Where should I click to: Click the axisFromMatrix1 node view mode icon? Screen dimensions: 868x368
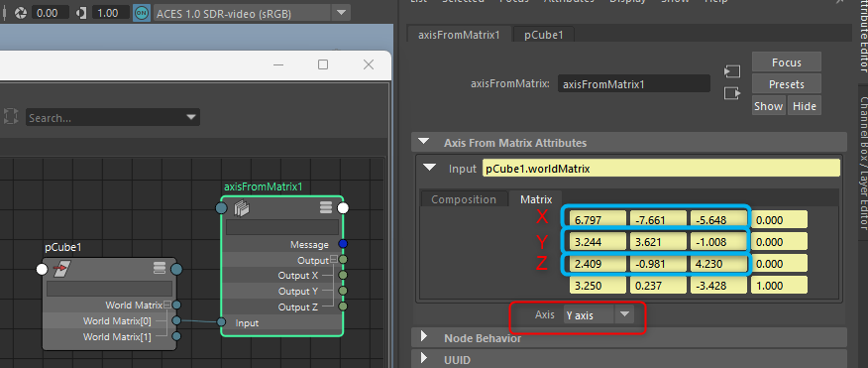coord(325,208)
